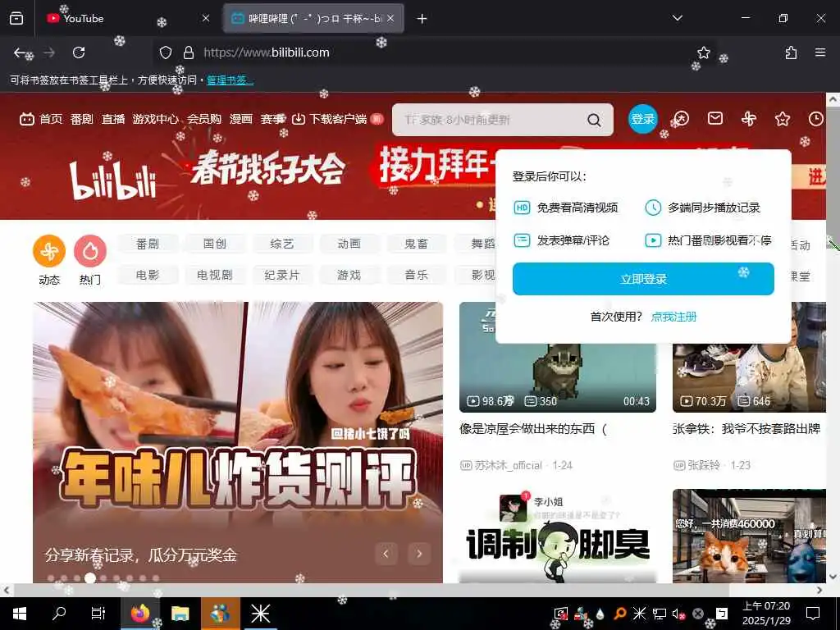Open 会员购 in the top nav
This screenshot has height=630, width=840.
(x=204, y=119)
